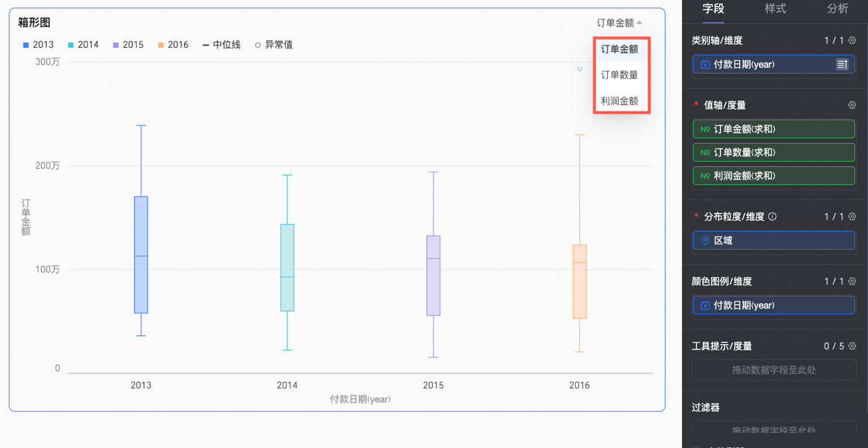This screenshot has width=868, height=448.
Task: Click the 300万 y-axis label
Action: 48,62
